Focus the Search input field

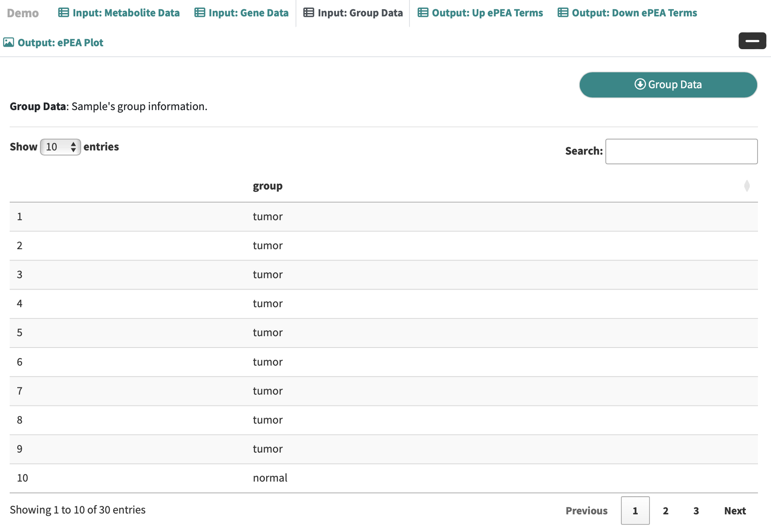coord(681,151)
